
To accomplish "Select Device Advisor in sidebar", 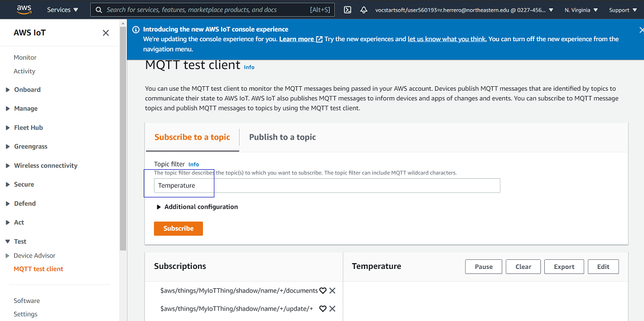I will [35, 255].
